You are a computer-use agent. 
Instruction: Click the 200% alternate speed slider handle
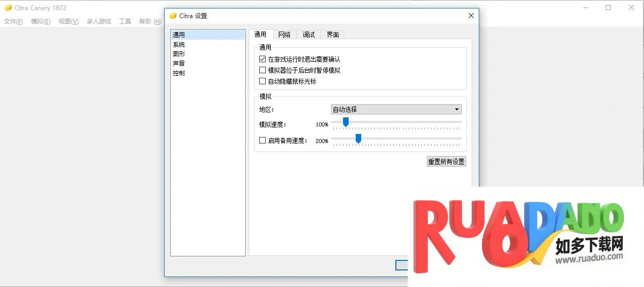coord(358,138)
